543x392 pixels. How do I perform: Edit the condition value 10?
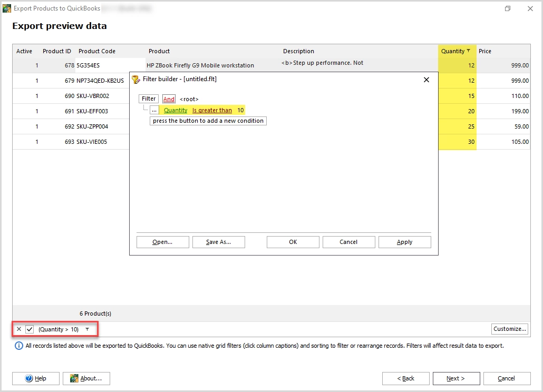tap(240, 110)
